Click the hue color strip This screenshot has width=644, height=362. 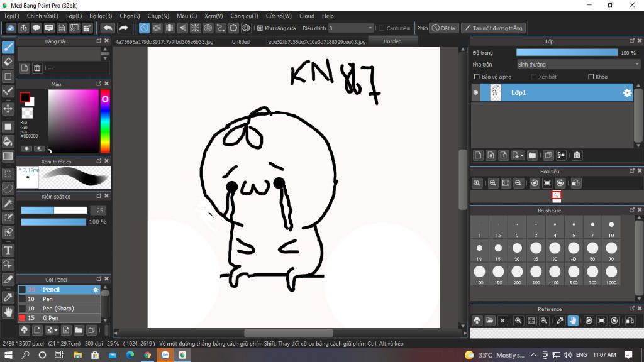[105, 121]
